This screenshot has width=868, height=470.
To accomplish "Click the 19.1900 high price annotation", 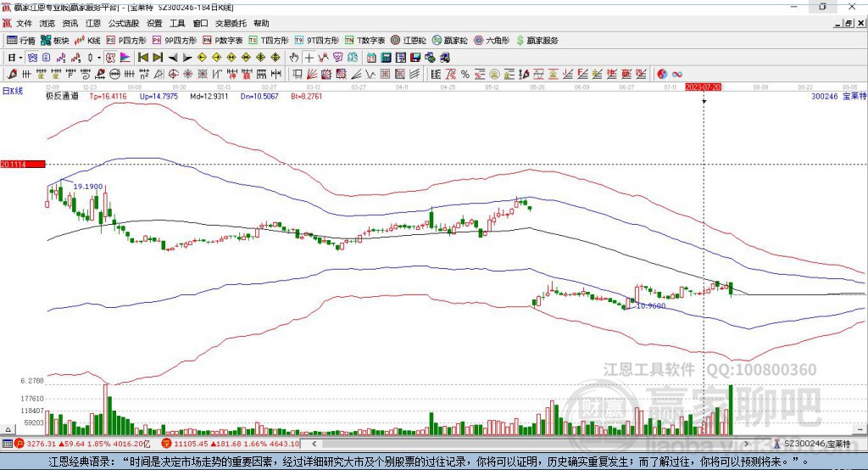I will pos(88,187).
